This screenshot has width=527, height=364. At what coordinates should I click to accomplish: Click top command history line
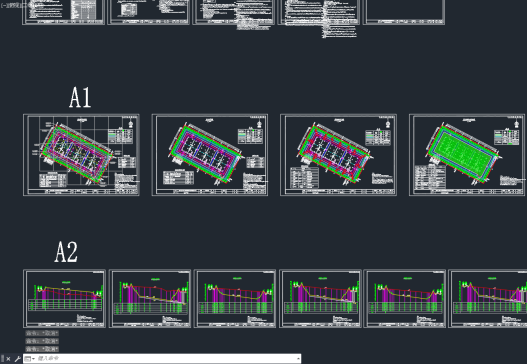pos(42,333)
